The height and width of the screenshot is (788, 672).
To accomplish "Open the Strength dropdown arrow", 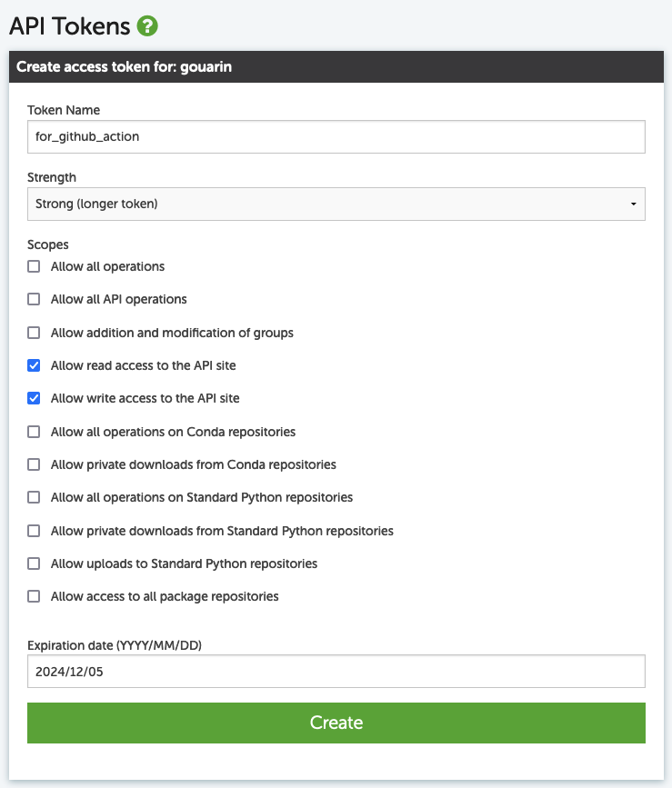I will (x=633, y=204).
